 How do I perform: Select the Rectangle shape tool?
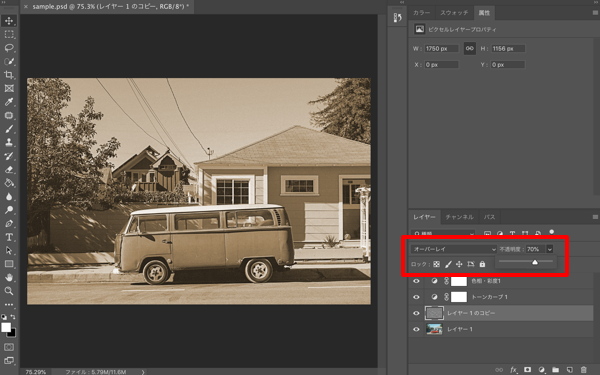pos(9,264)
